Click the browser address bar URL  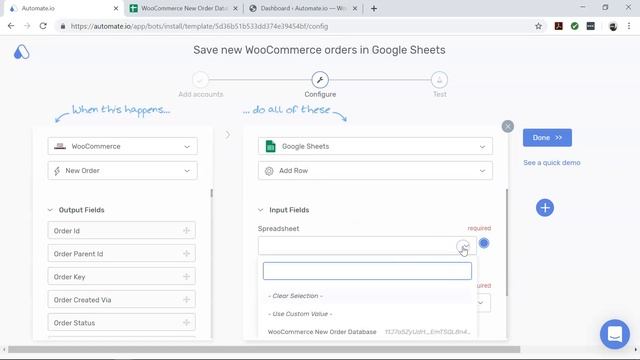tap(199, 26)
